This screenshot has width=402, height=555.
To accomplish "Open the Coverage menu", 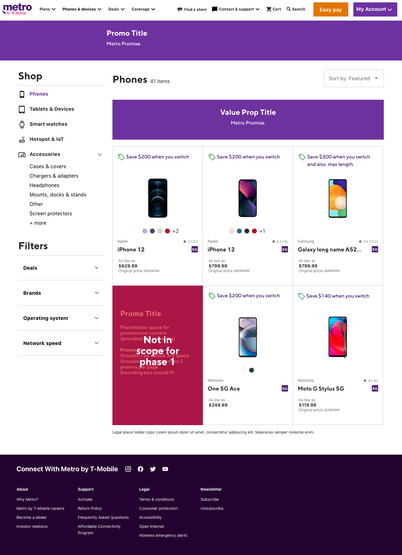I will pyautogui.click(x=143, y=9).
